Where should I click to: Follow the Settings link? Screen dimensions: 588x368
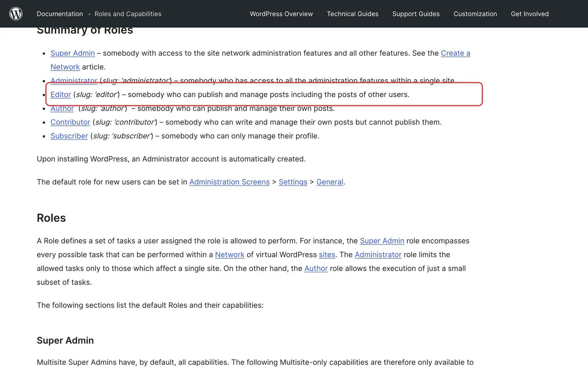(x=293, y=182)
